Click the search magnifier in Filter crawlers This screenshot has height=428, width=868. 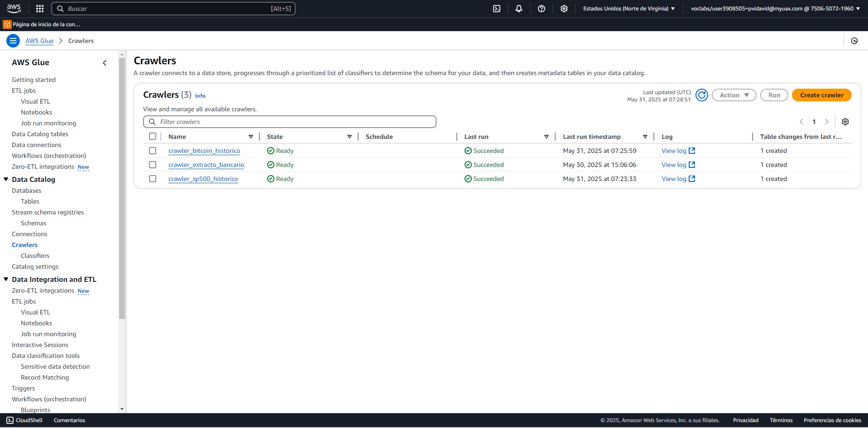point(152,122)
